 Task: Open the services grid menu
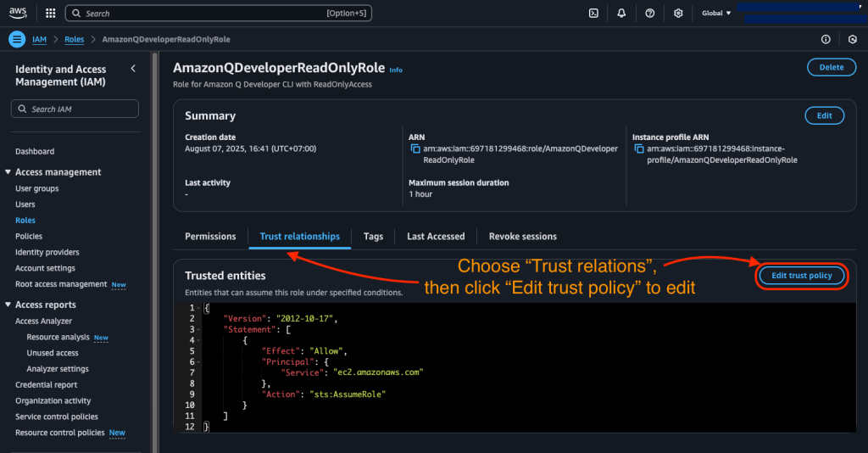coord(50,13)
